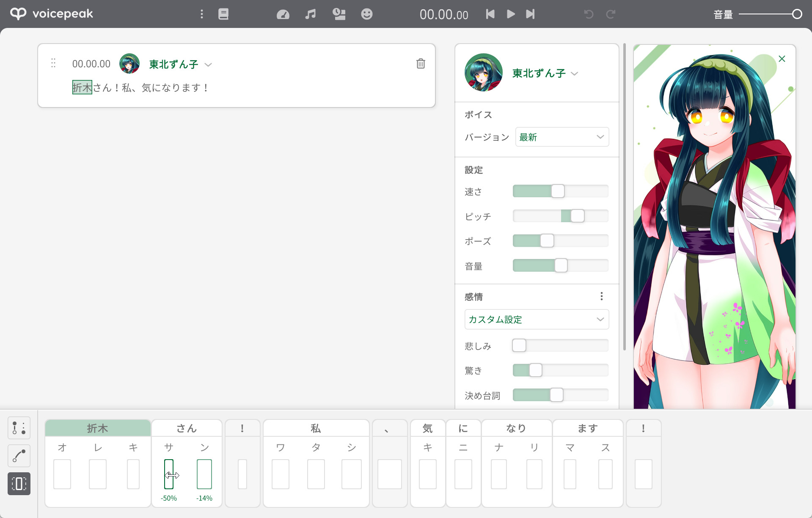Click the length box under ニ
Viewport: 812px width, 518px height.
pyautogui.click(x=463, y=474)
